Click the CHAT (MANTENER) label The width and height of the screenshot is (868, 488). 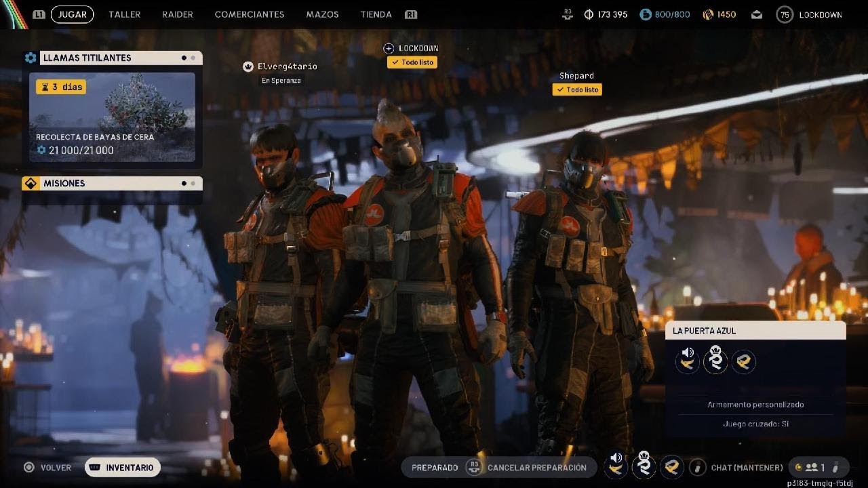(x=747, y=468)
